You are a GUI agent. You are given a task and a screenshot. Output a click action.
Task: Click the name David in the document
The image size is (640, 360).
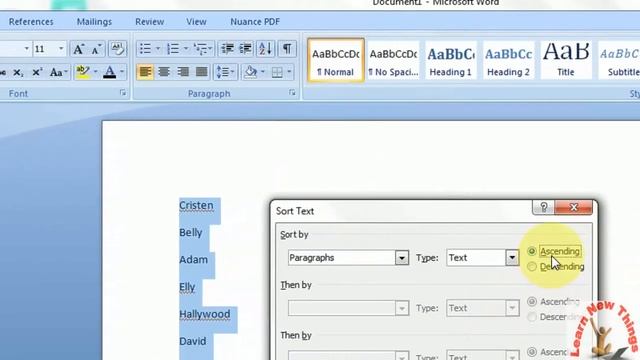[193, 341]
